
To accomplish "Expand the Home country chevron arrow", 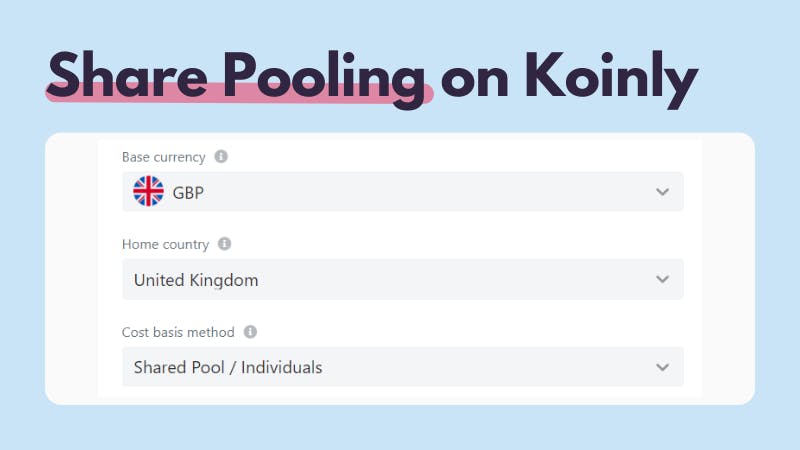I will tap(662, 279).
